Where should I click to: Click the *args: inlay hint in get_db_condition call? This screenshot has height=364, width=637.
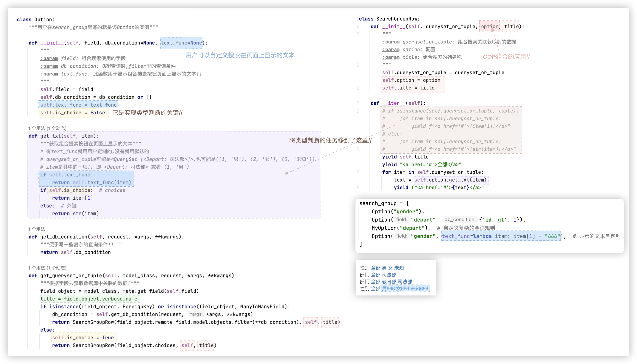pyautogui.click(x=196, y=314)
